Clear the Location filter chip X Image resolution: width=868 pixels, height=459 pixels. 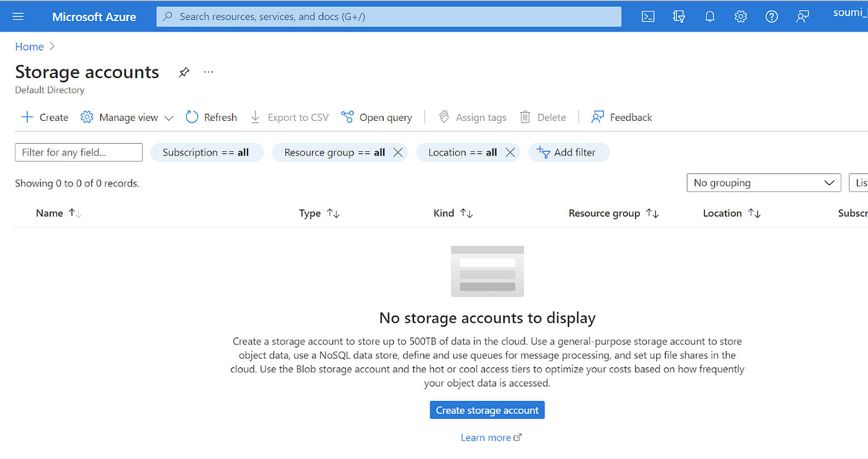510,152
